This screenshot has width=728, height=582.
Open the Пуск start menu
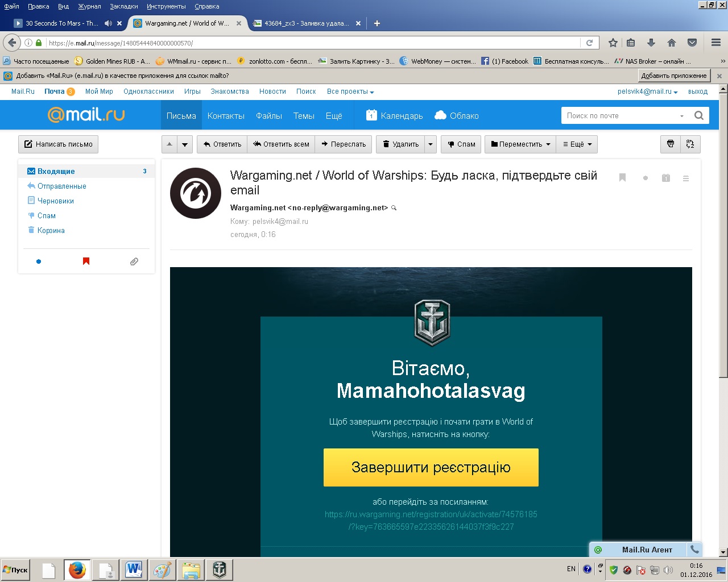point(15,569)
